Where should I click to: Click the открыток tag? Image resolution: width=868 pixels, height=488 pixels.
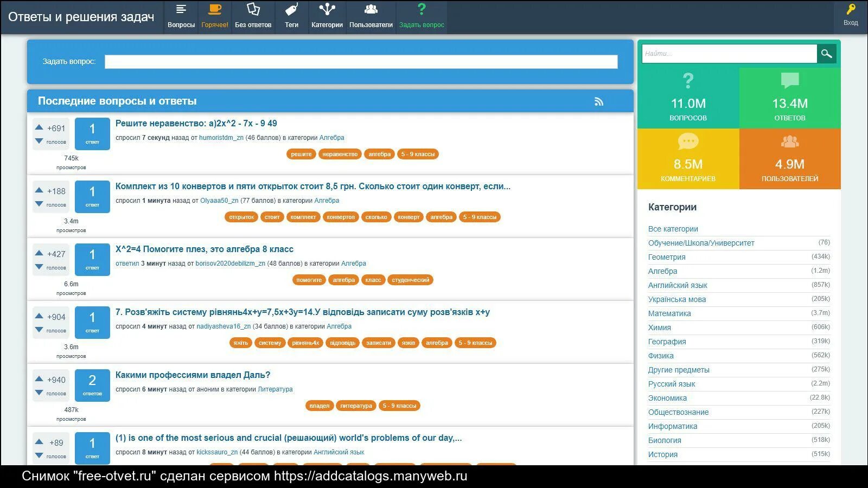pyautogui.click(x=241, y=217)
